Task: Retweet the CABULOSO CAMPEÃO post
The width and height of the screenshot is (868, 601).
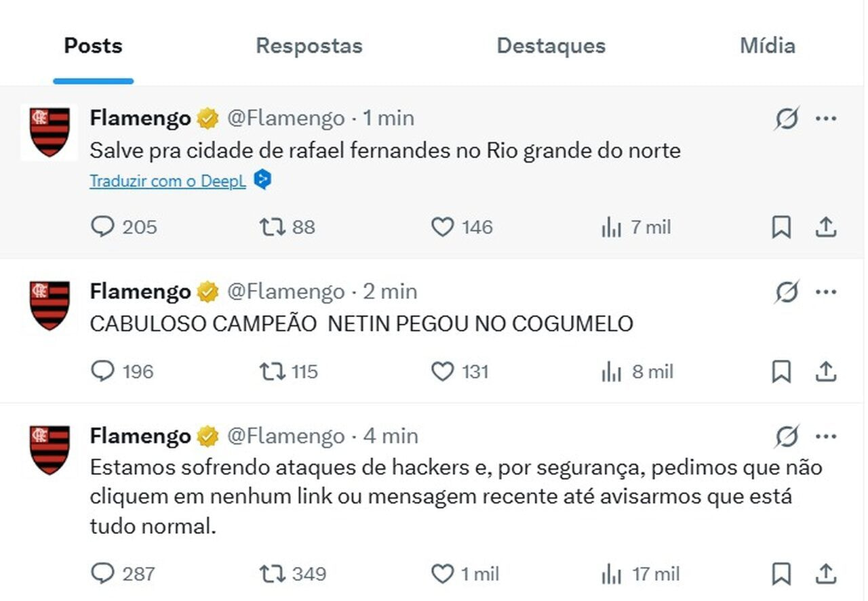Action: pos(274,371)
